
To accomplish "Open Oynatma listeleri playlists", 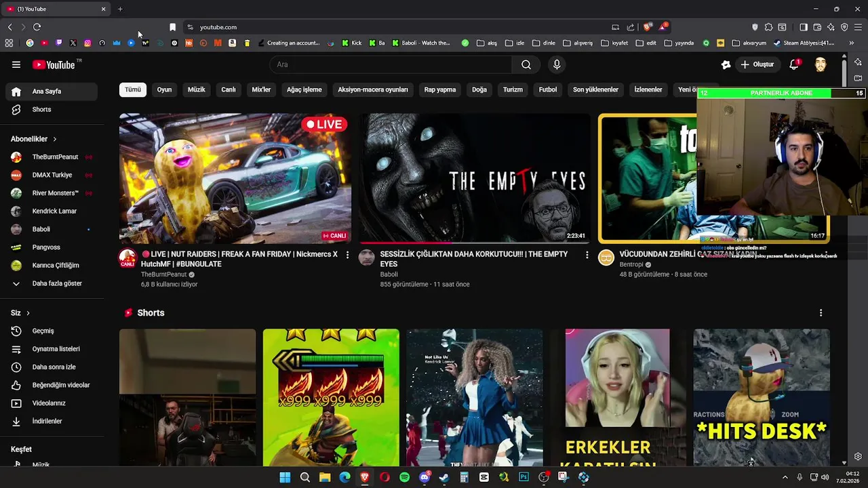I will click(x=52, y=349).
